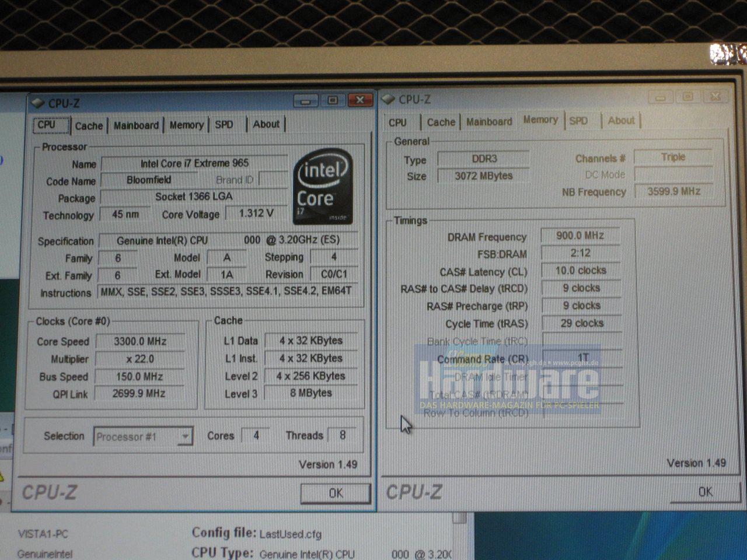Select Mainboard tab in right CPU-Z window
Viewport: 747px width, 560px height.
tap(489, 121)
